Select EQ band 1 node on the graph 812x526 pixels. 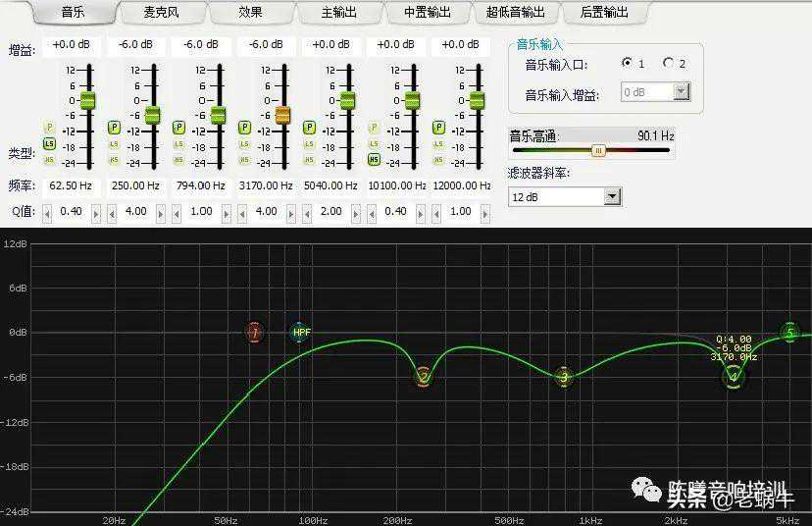pyautogui.click(x=255, y=334)
